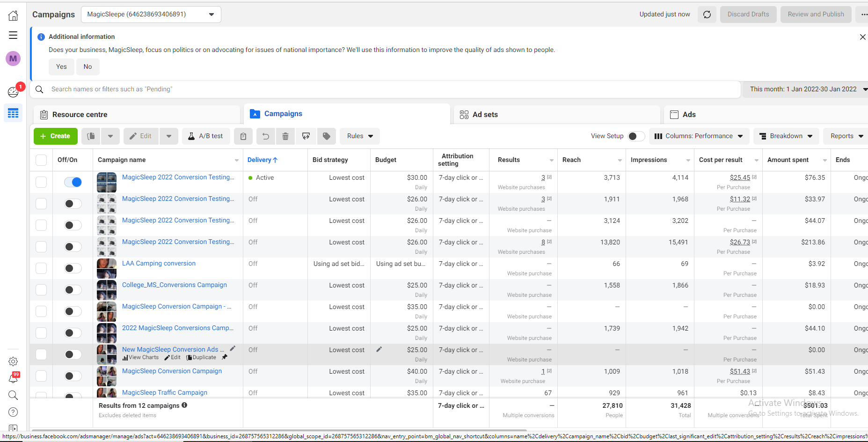Click the undo arrow icon in toolbar
The width and height of the screenshot is (868, 442).
[265, 136]
